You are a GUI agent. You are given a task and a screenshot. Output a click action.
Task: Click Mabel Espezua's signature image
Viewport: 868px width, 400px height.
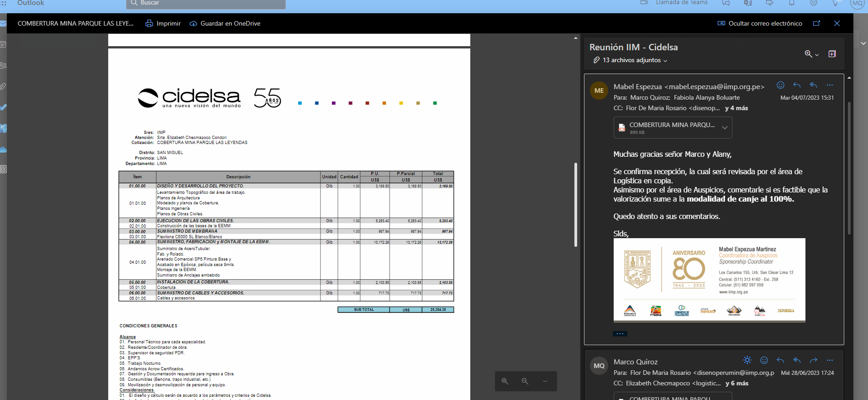coord(709,280)
